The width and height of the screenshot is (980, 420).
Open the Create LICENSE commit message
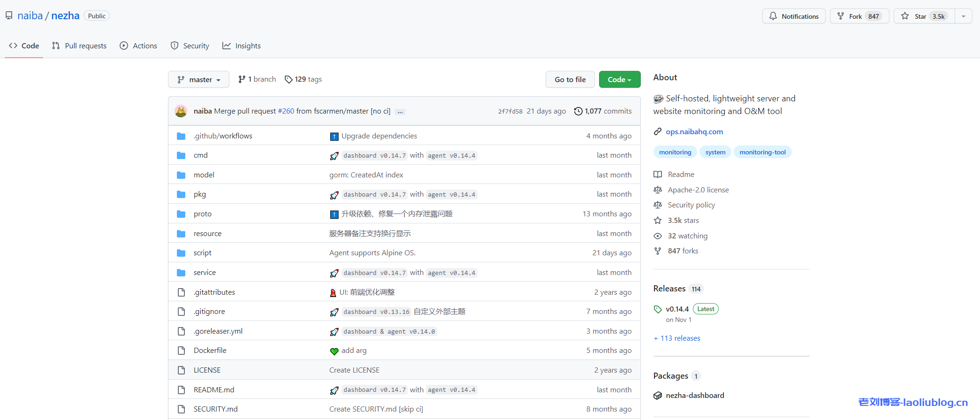pos(355,370)
